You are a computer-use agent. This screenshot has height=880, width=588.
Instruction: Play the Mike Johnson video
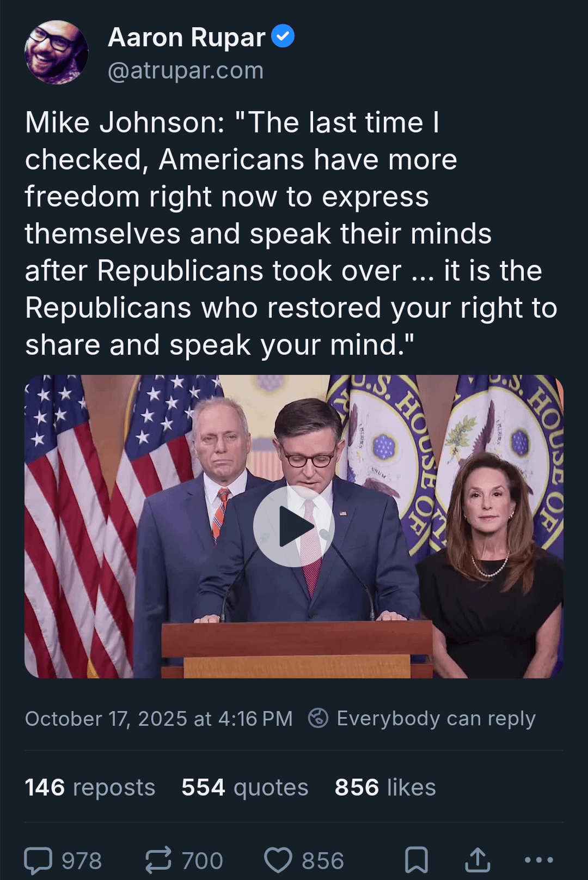[x=293, y=526]
